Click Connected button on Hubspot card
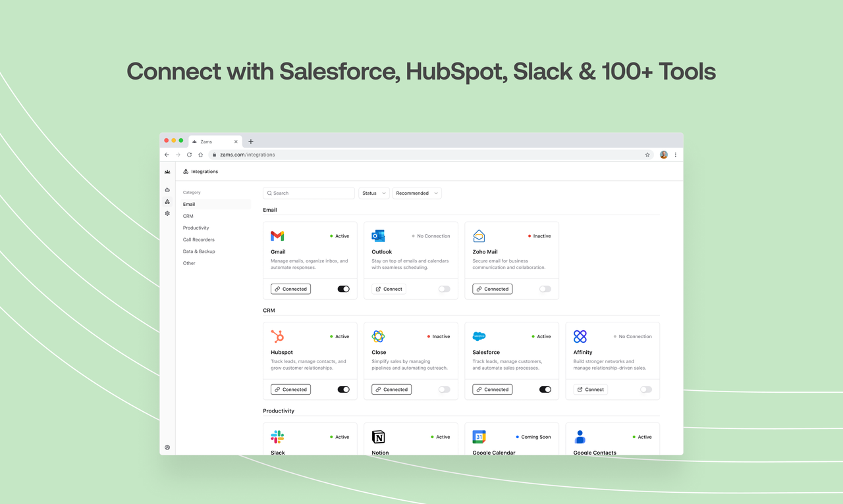The width and height of the screenshot is (843, 504). 290,390
